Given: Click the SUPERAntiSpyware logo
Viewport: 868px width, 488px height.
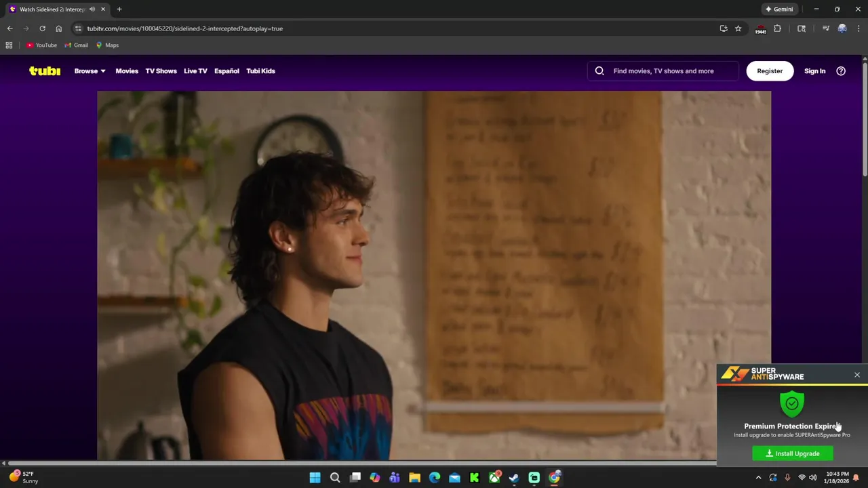Looking at the screenshot, I should pos(763,374).
